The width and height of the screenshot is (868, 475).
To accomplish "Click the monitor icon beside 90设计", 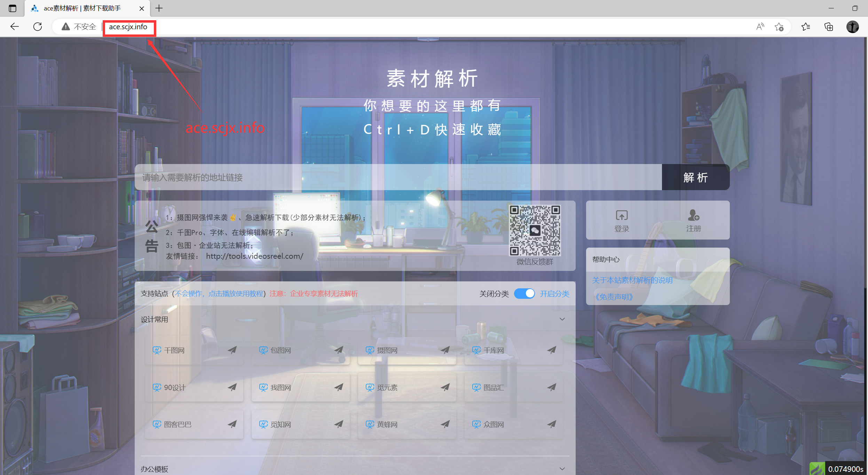I will (157, 388).
